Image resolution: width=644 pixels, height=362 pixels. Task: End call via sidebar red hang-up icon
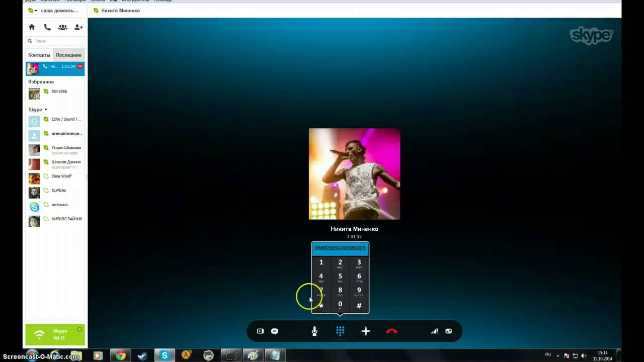[80, 66]
